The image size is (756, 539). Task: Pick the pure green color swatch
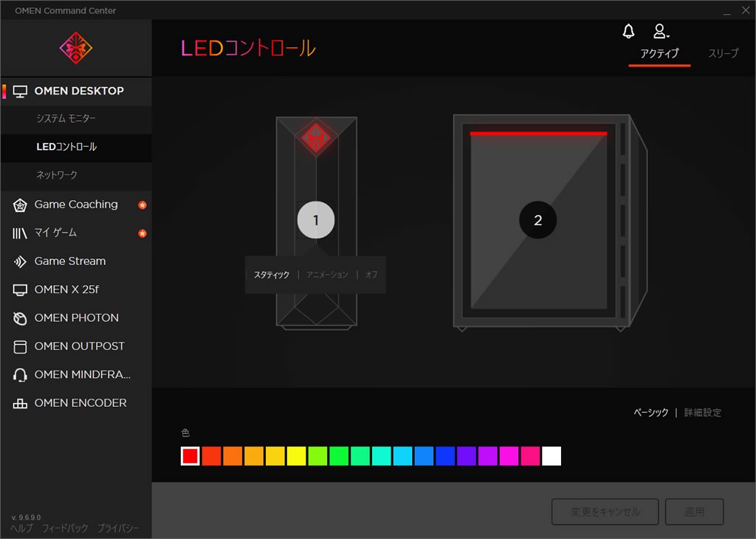pos(339,456)
